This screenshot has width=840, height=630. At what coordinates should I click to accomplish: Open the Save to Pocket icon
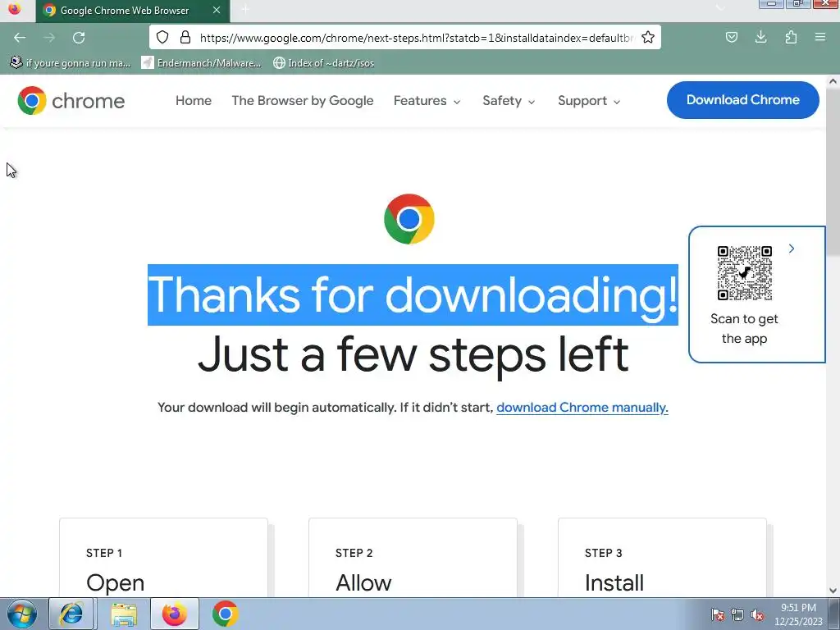point(731,37)
